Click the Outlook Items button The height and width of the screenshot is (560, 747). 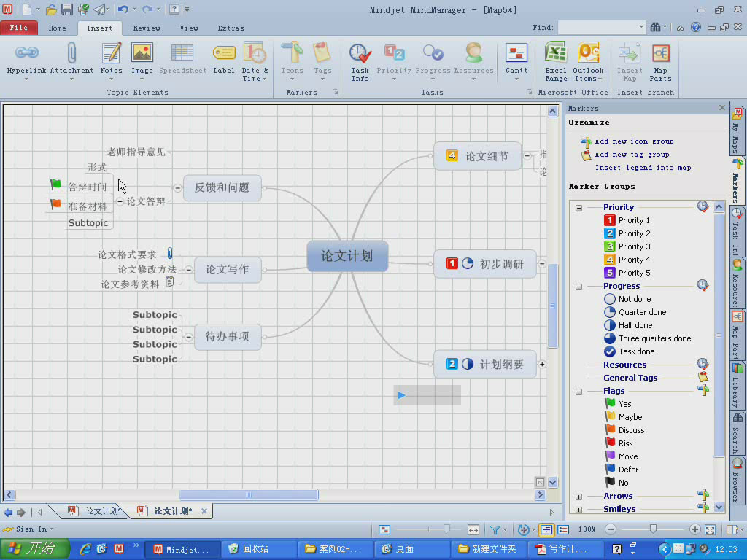coord(588,62)
